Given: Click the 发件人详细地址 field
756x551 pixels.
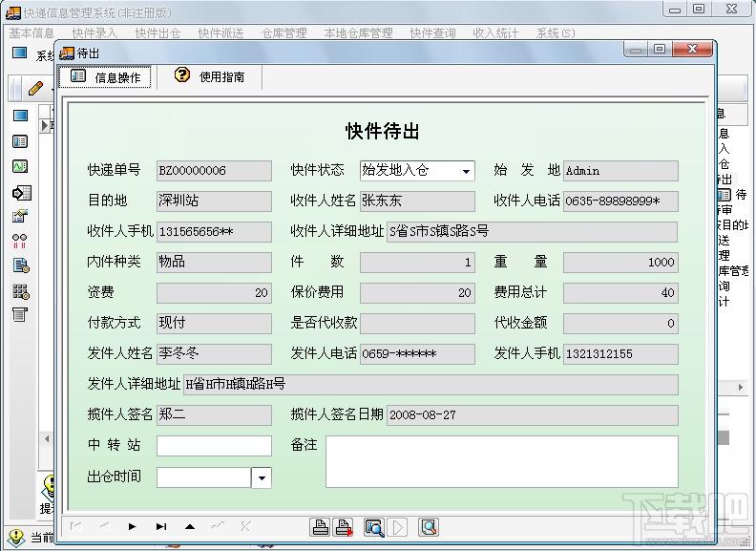Looking at the screenshot, I should coord(430,385).
